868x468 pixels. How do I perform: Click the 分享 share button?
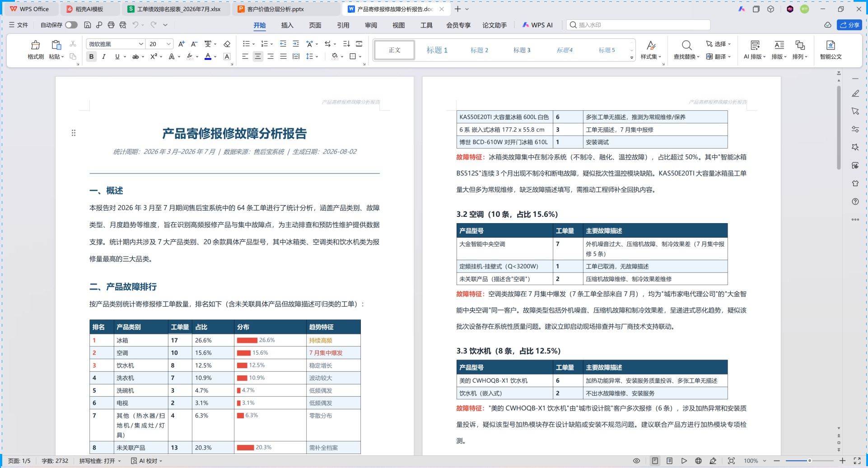(849, 25)
